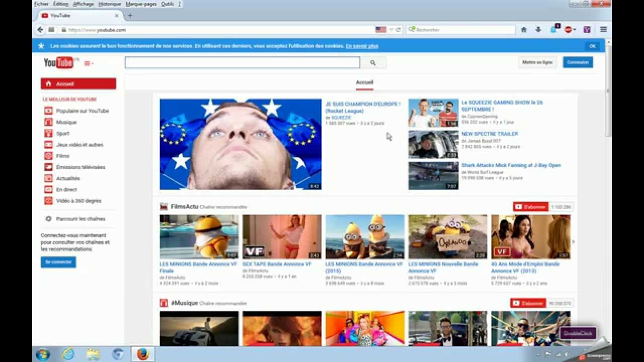Click the purple Yahoo toolbar icon

pos(587,30)
